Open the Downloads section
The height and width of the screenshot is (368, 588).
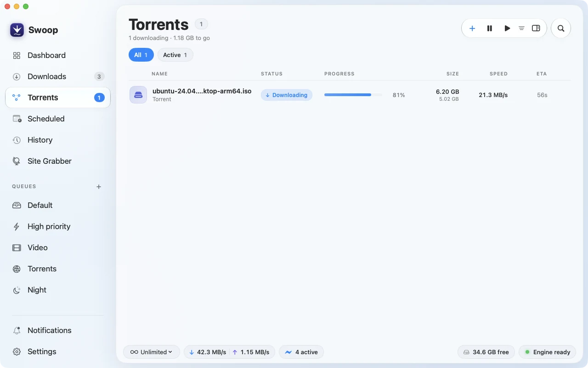tap(58, 76)
